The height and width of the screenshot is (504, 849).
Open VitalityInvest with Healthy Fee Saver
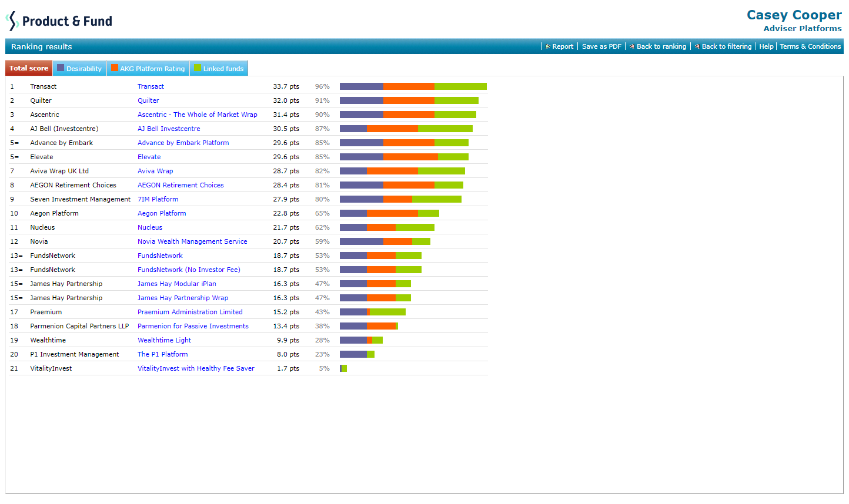pos(196,368)
